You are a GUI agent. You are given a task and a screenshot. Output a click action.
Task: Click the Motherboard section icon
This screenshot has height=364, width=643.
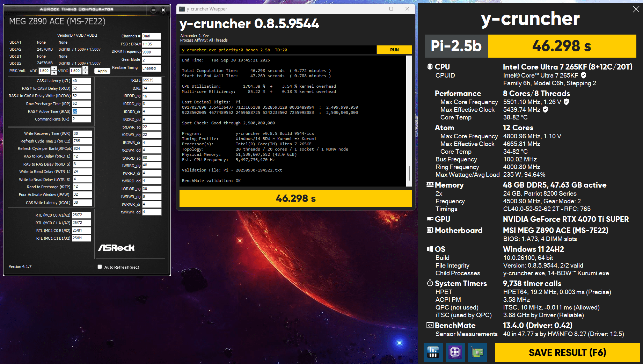pos(430,230)
